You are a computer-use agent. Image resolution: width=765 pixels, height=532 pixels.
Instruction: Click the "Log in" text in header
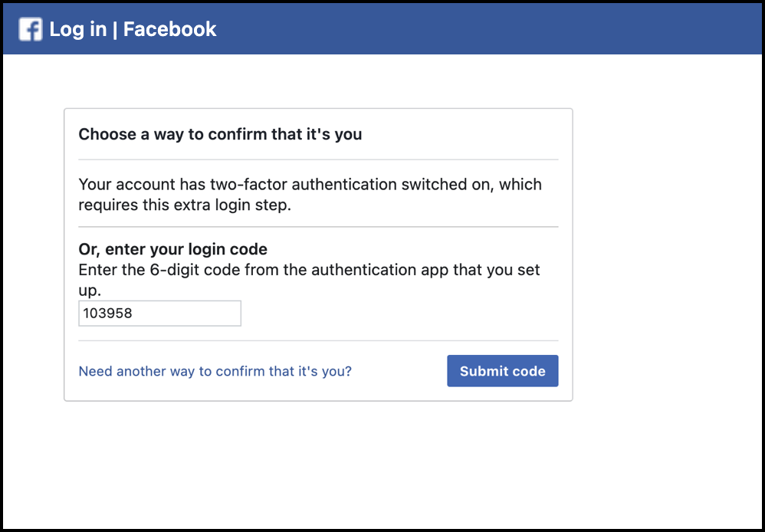tap(77, 29)
